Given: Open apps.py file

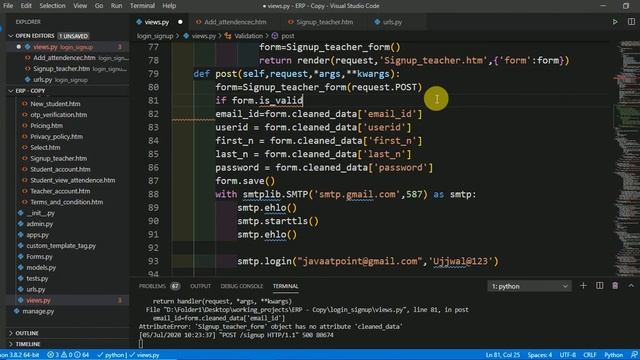Looking at the screenshot, I should tap(37, 235).
